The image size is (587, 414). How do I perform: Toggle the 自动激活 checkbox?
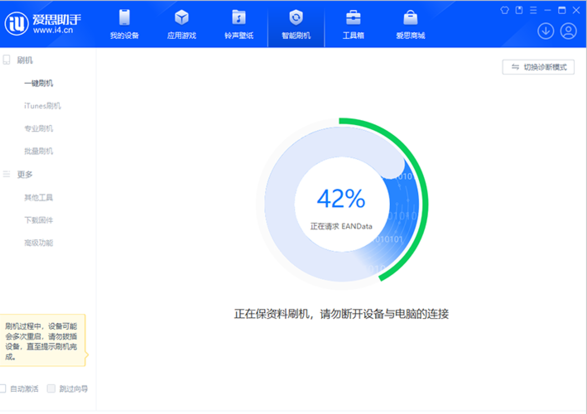click(3, 389)
